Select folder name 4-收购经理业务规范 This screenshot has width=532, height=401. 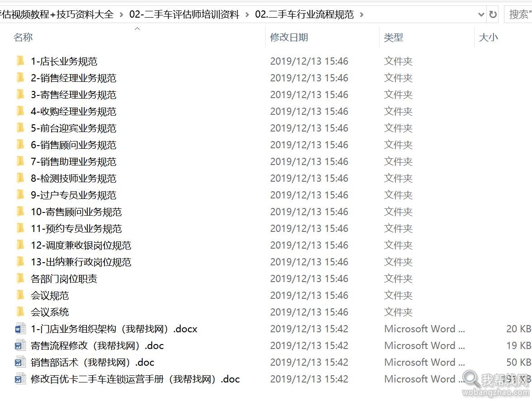(x=74, y=111)
